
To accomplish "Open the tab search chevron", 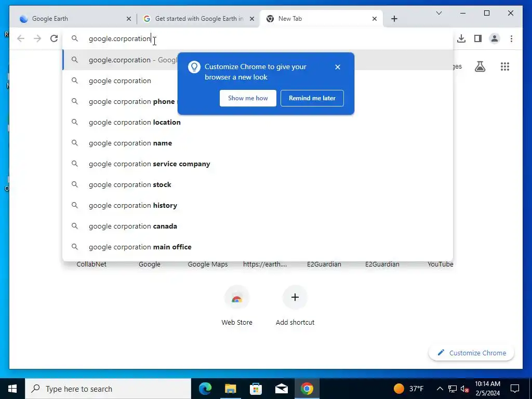I will [x=438, y=13].
